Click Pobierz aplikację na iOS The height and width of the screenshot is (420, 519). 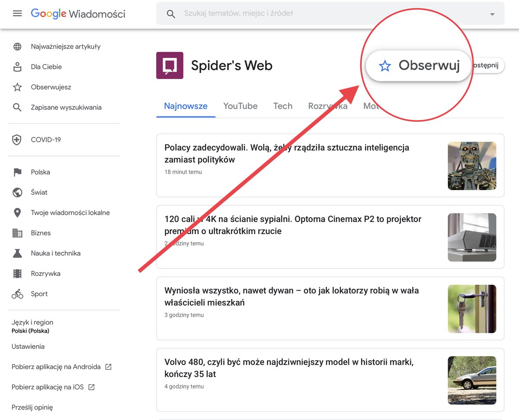coord(48,387)
